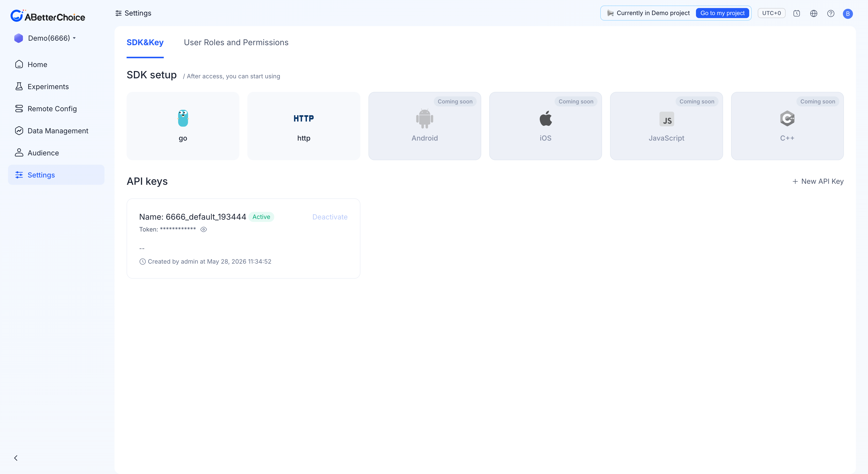Click the C++ Coming soon badge
The image size is (868, 474).
click(818, 101)
